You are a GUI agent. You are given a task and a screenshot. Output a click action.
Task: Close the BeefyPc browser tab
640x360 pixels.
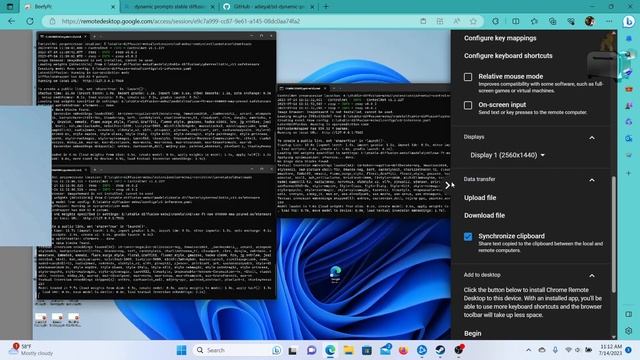point(113,7)
